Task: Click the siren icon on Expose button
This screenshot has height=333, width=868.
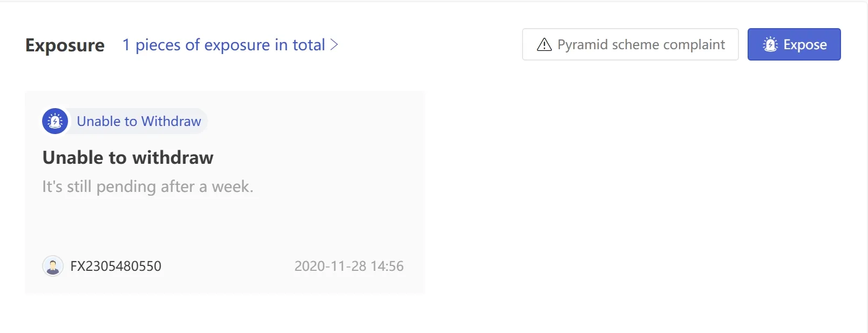Action: pyautogui.click(x=770, y=44)
